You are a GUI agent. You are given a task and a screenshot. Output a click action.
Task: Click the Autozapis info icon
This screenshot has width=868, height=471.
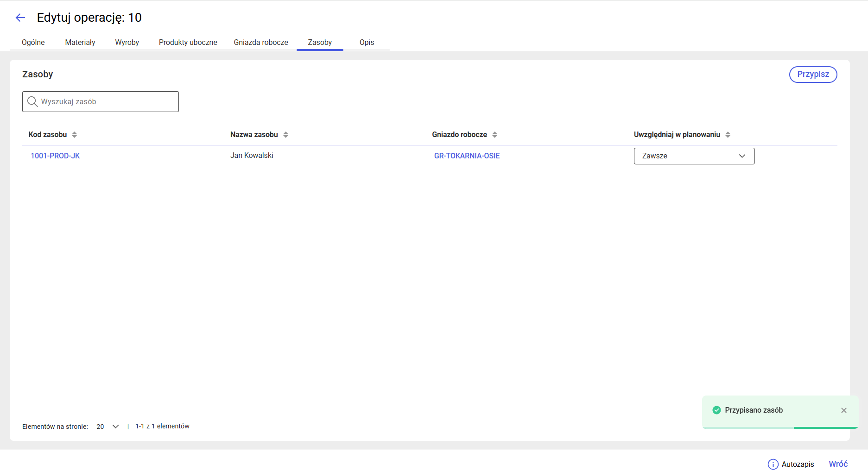pos(773,464)
